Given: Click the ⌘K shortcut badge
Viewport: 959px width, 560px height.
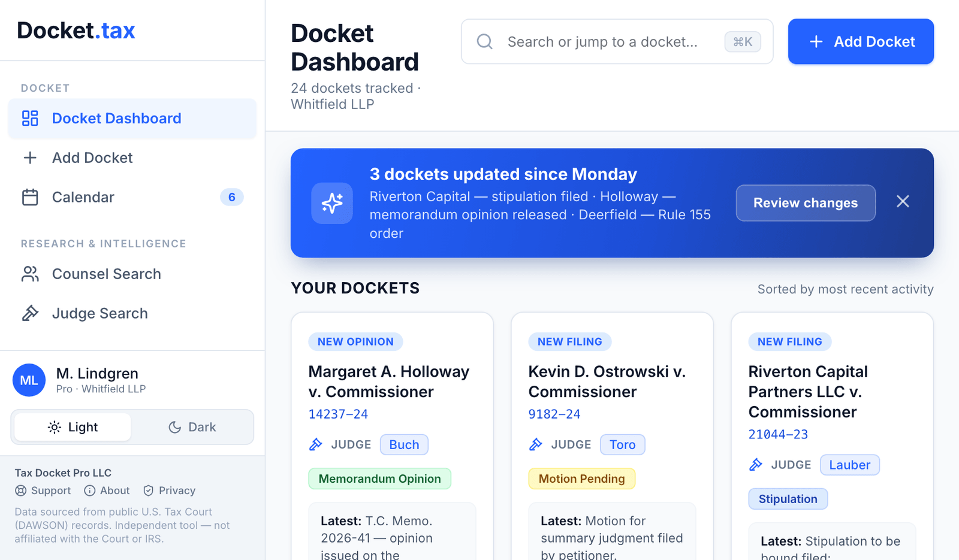Looking at the screenshot, I should pos(743,42).
